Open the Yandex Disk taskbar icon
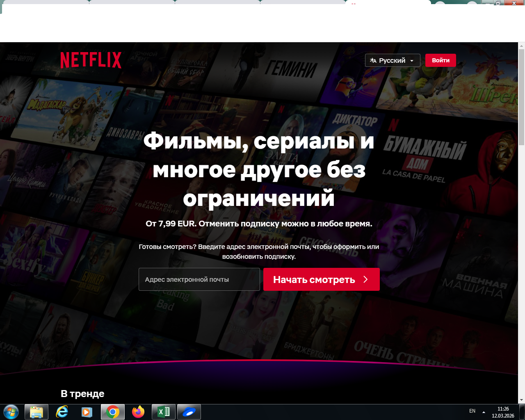 (189, 412)
